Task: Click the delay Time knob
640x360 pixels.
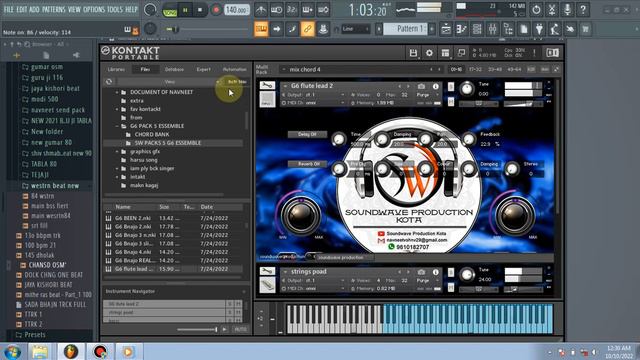Action: pyautogui.click(x=338, y=140)
